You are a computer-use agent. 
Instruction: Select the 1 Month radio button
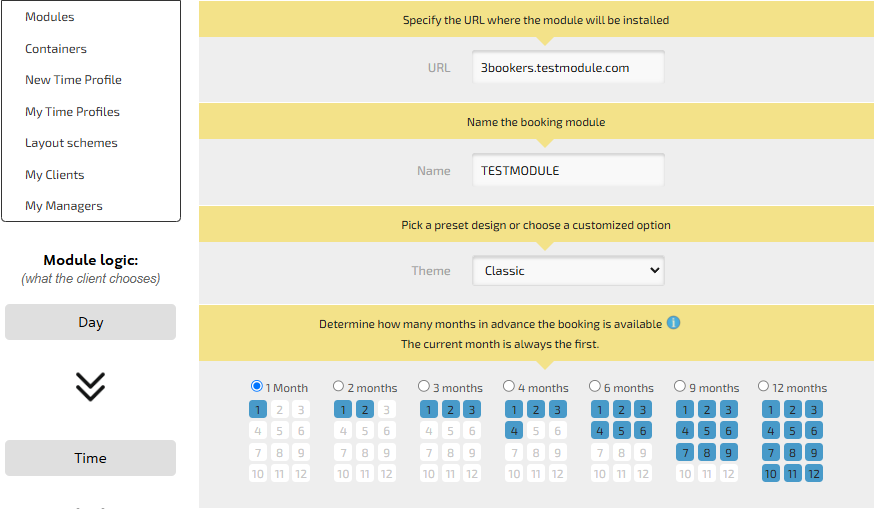click(257, 386)
